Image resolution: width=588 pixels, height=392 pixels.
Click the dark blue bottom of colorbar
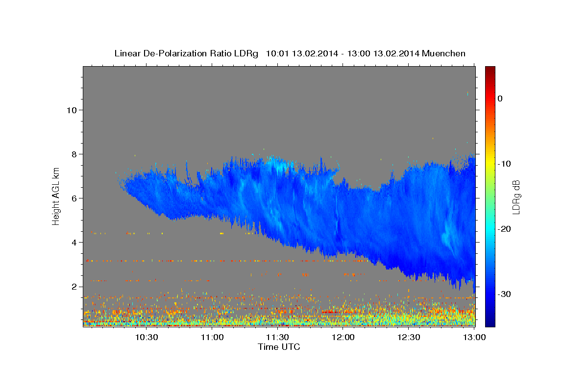tap(490, 322)
